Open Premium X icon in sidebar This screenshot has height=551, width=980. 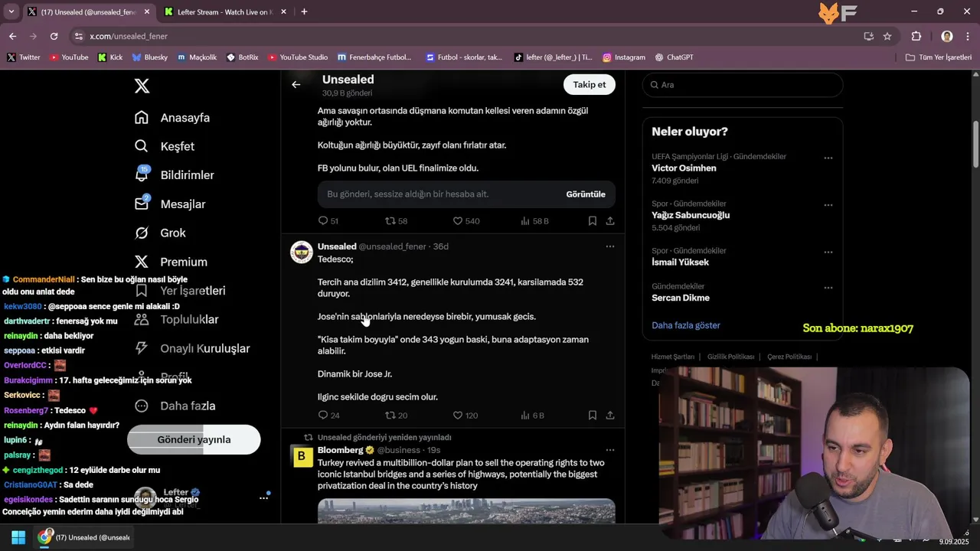(x=141, y=262)
